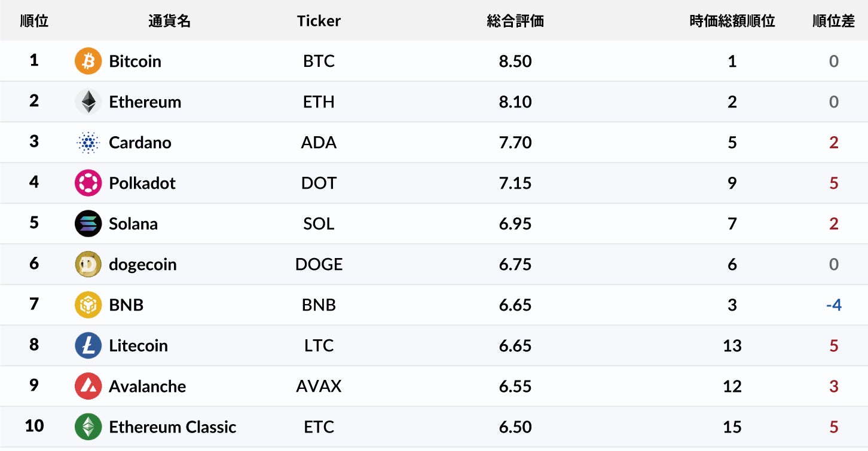The height and width of the screenshot is (451, 868).
Task: Select the AVAX ticker text
Action: 319,386
